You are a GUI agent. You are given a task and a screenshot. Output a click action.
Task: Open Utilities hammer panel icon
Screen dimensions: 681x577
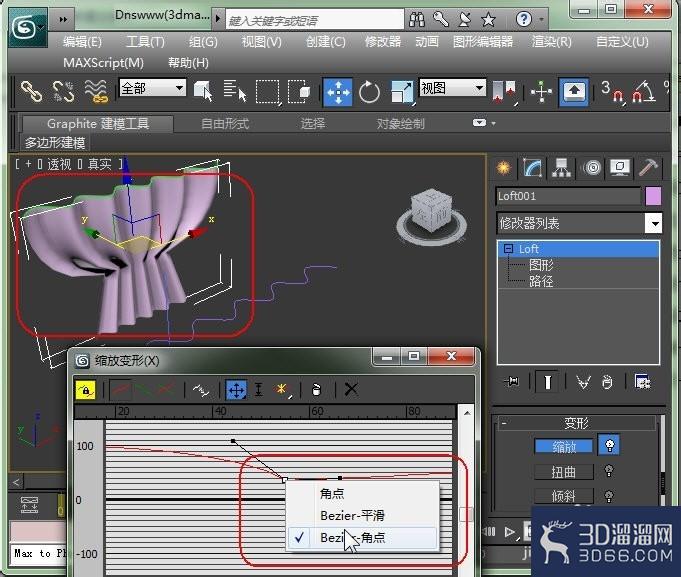648,168
